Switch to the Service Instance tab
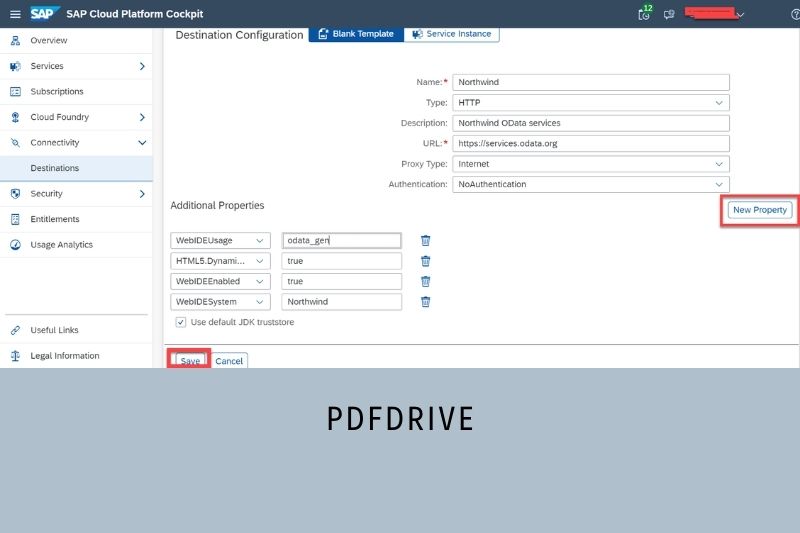Viewport: 800px width, 533px height. (452, 34)
